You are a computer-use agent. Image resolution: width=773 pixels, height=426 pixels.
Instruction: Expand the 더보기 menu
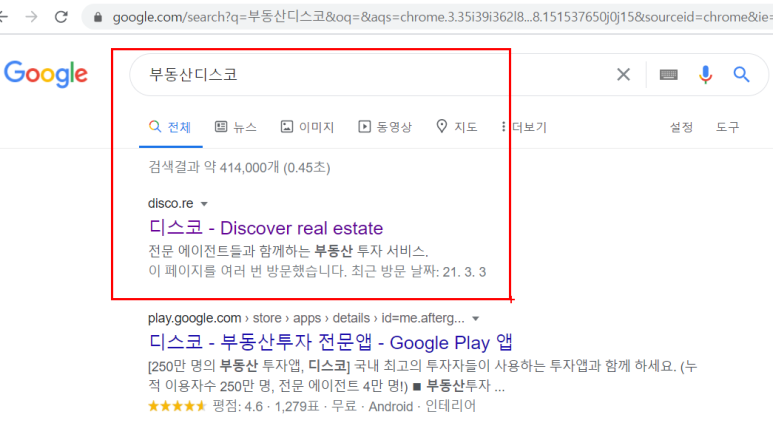[x=524, y=127]
